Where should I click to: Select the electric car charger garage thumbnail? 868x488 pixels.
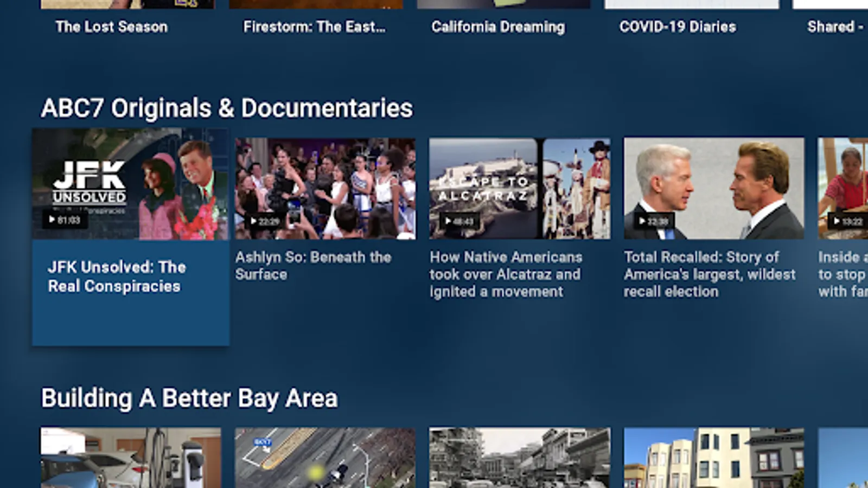[x=131, y=458]
